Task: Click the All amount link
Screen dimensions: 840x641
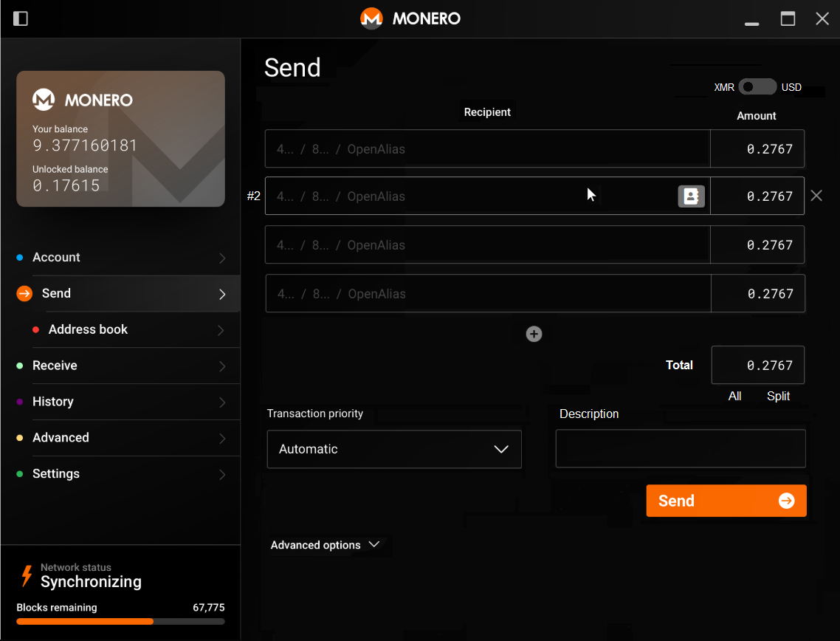Action: coord(734,396)
